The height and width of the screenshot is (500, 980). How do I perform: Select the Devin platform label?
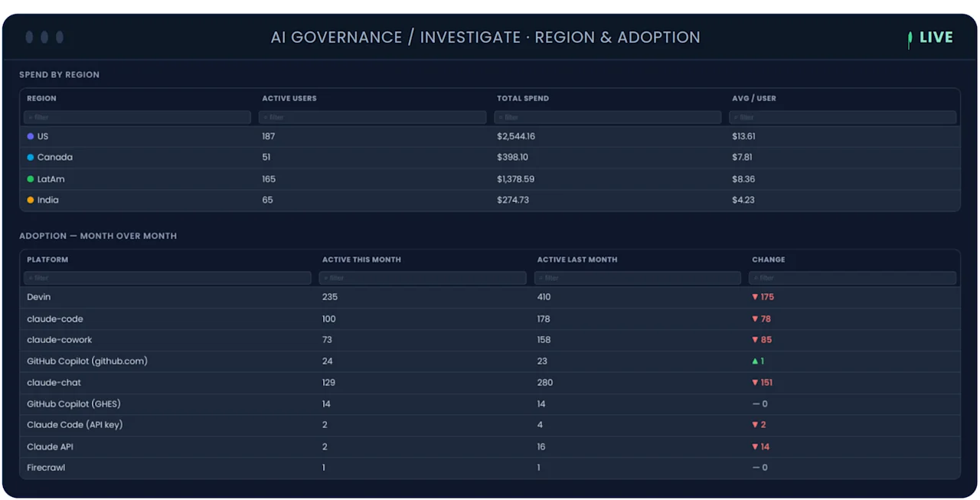point(38,297)
